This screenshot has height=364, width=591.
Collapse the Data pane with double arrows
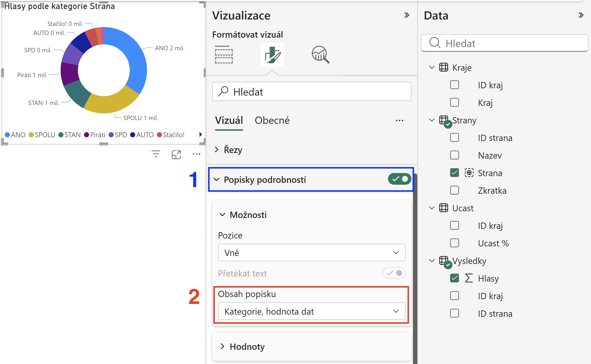click(x=581, y=15)
